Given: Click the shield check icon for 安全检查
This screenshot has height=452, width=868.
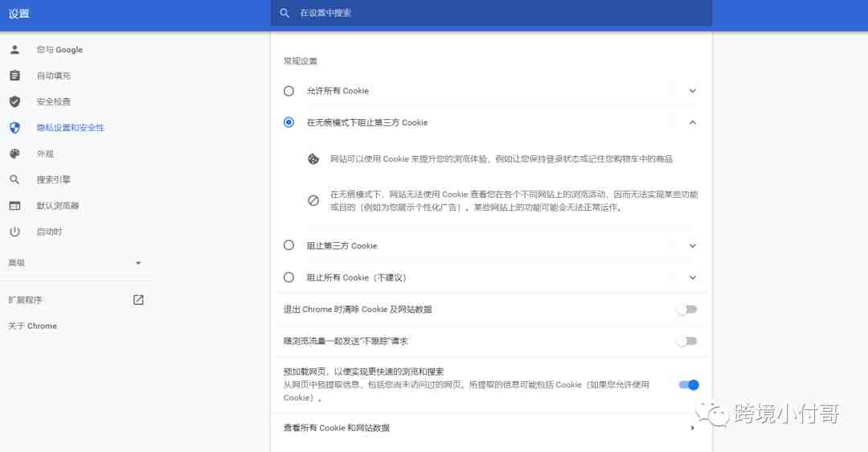Looking at the screenshot, I should [x=15, y=101].
